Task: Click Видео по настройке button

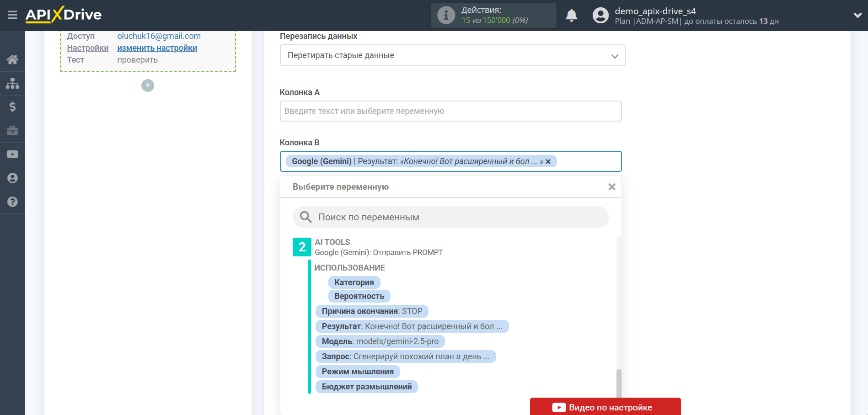Action: tap(605, 407)
